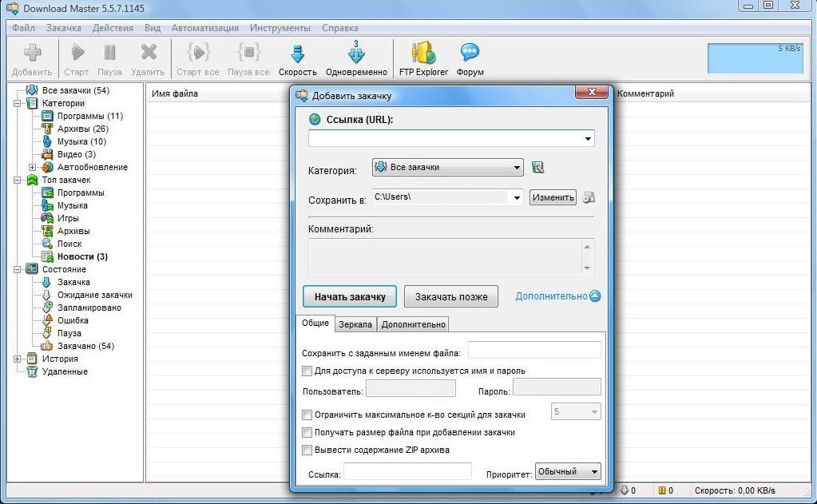Click the bottom Ссылка input field
Image resolution: width=817 pixels, height=504 pixels.
click(x=407, y=471)
